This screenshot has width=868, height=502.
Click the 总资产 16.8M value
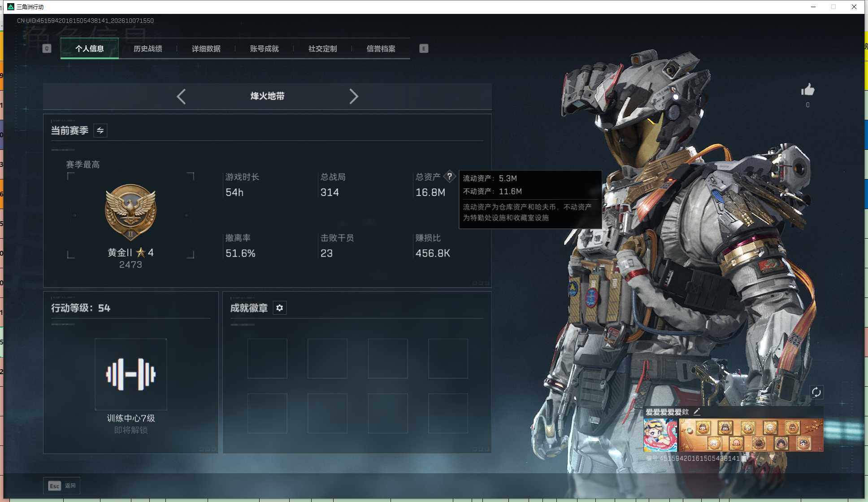click(x=430, y=192)
